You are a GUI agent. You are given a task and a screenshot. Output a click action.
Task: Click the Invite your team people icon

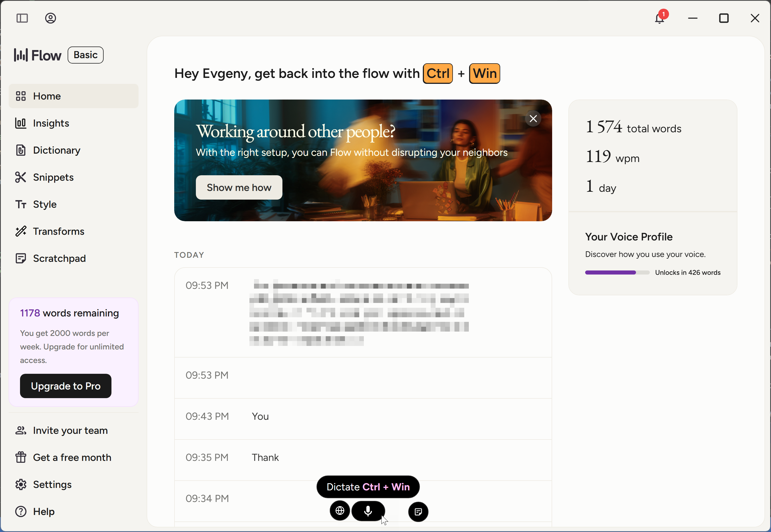coord(21,430)
